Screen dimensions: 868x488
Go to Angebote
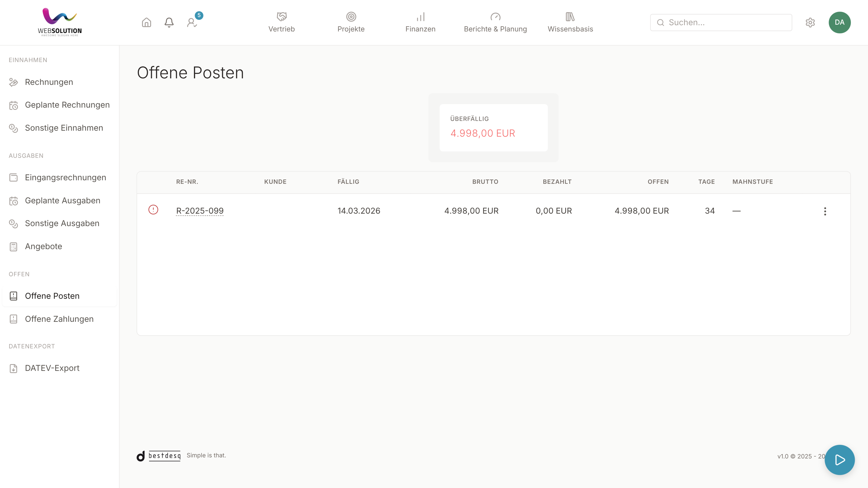[59, 246]
